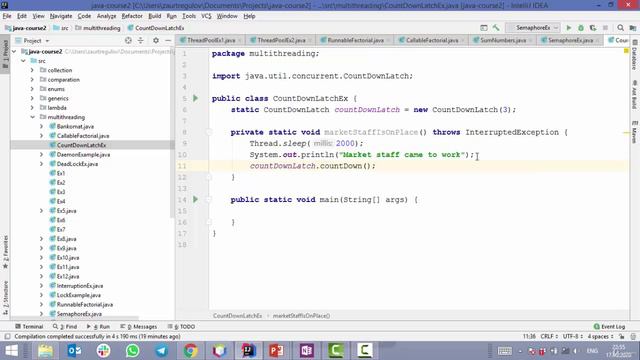Switch to ThreadPoolEx1.java tab
The image size is (640, 360).
click(x=211, y=40)
